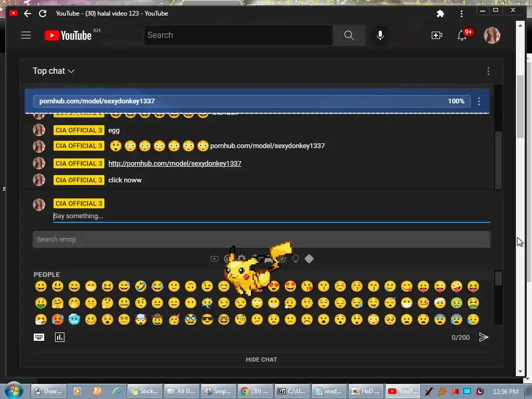Toggle the emoji picker with keyboard icon
Viewport: 532px width, 399px height.
pyautogui.click(x=39, y=337)
